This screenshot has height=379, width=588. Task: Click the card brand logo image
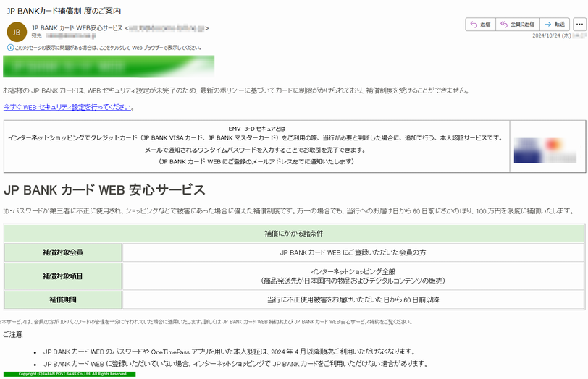click(x=545, y=150)
